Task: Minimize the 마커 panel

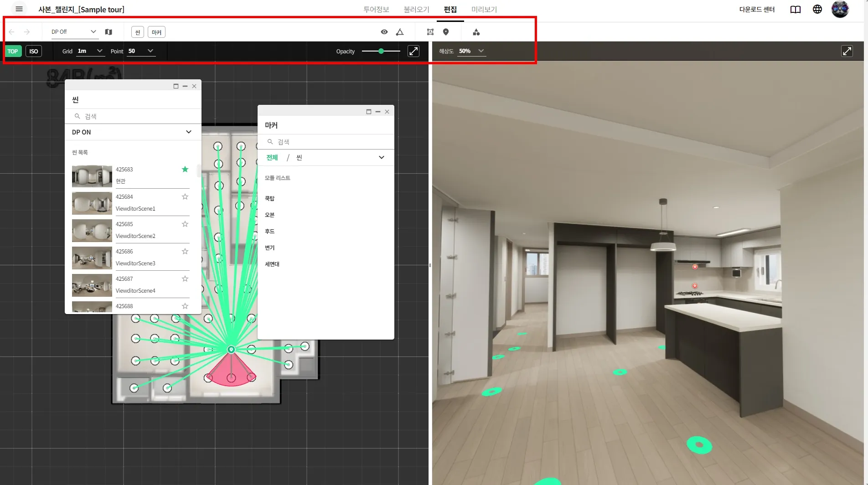Action: (x=378, y=112)
